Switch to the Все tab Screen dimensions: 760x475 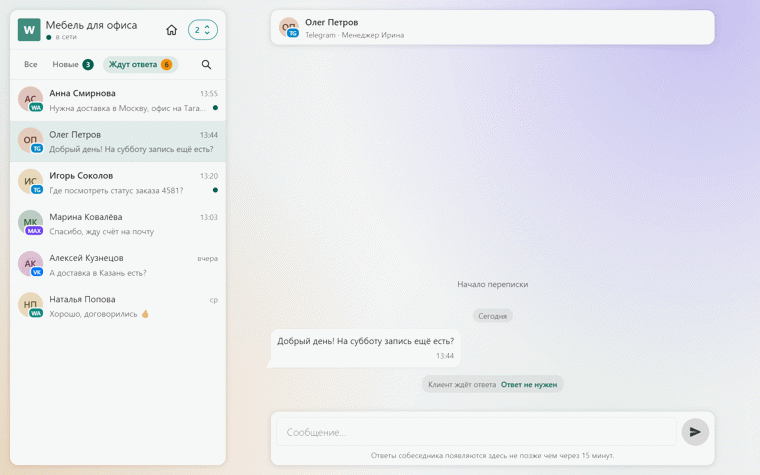31,64
